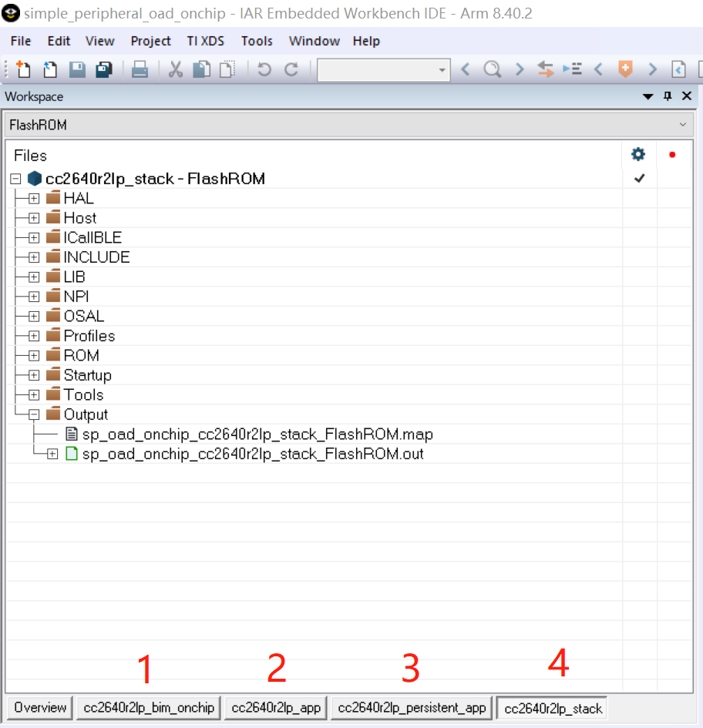Open the FlashROM configuration dropdown
The height and width of the screenshot is (728, 703).
(x=349, y=125)
